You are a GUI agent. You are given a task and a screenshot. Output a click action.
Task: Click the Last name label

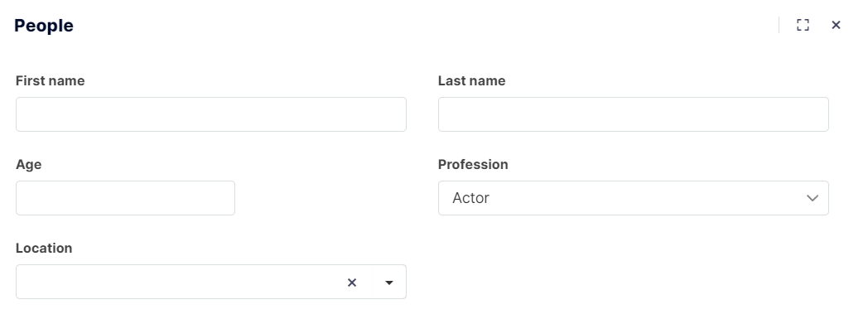tap(471, 81)
